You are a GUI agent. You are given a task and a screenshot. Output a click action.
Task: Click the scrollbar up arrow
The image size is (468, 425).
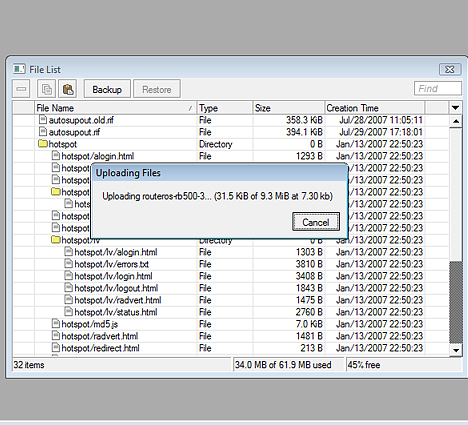pos(456,121)
